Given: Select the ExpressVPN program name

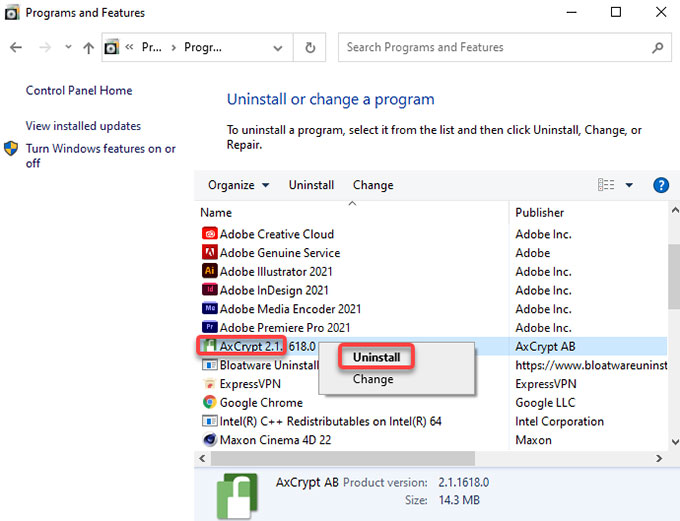Looking at the screenshot, I should tap(250, 383).
